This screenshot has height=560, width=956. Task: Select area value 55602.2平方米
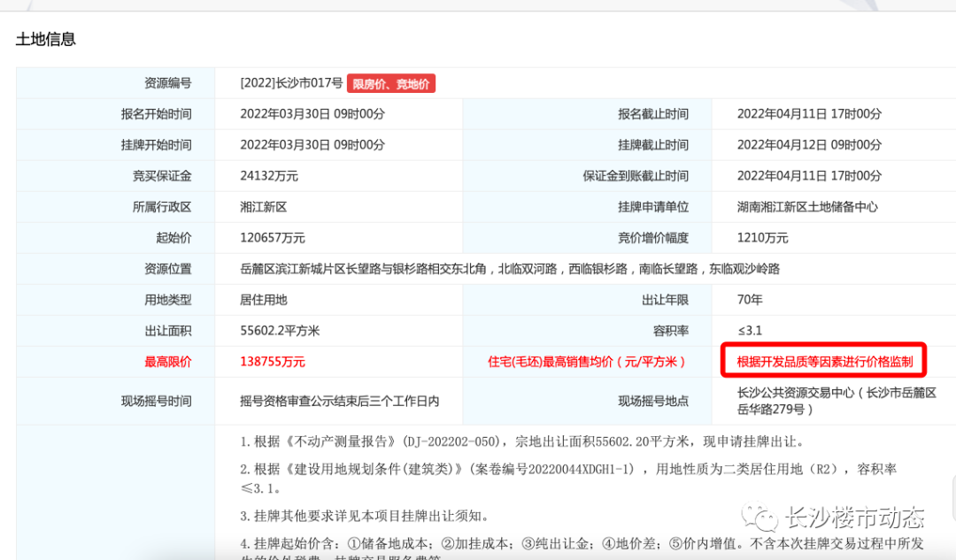(280, 331)
